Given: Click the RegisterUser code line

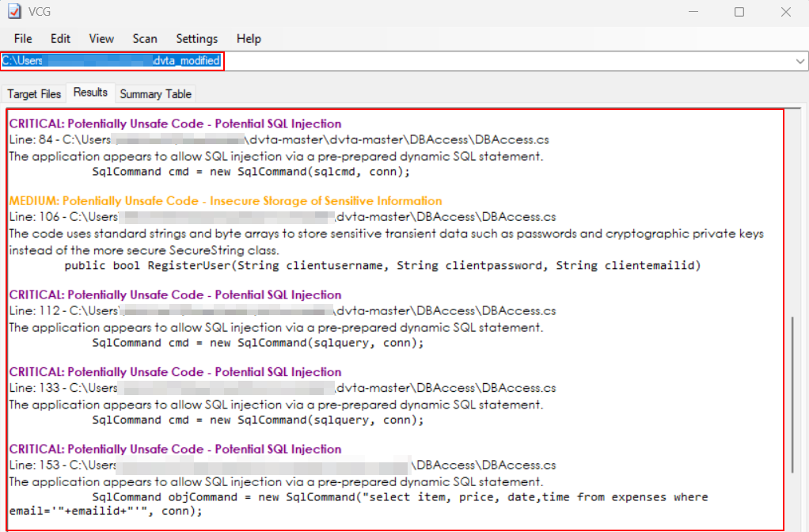Looking at the screenshot, I should [x=382, y=266].
